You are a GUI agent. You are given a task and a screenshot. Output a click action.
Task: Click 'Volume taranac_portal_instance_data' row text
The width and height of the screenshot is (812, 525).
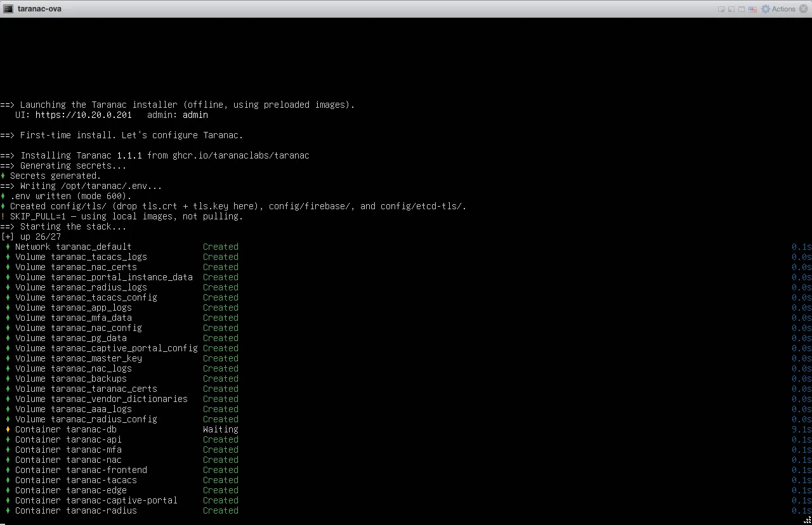104,277
